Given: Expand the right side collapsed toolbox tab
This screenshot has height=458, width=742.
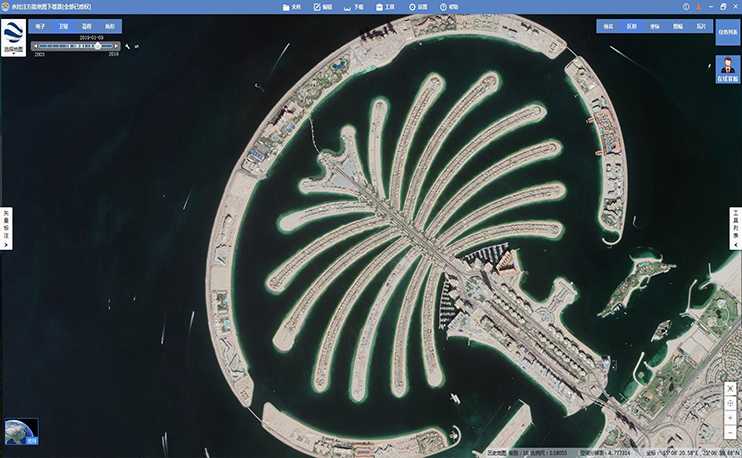Looking at the screenshot, I should [x=736, y=228].
